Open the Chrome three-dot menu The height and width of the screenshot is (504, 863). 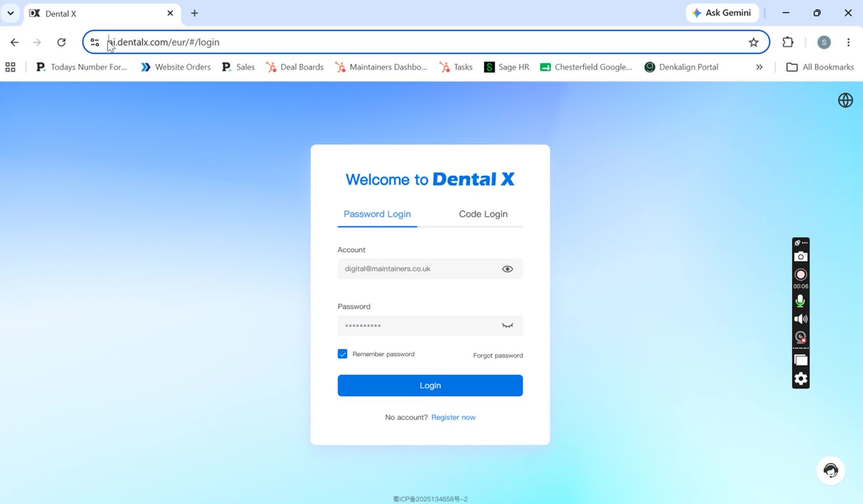coord(849,42)
